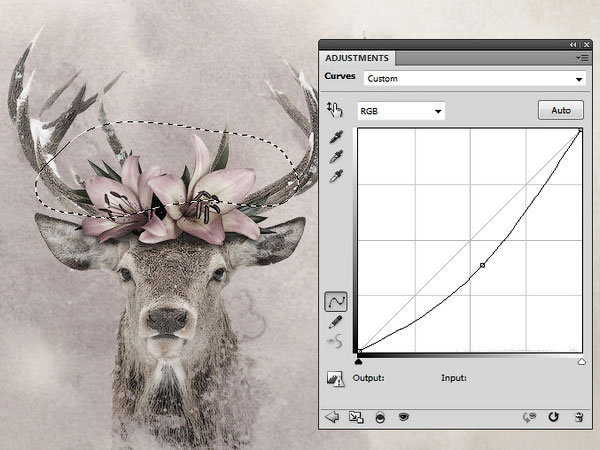Select the top-right curve endpoint

pos(580,130)
